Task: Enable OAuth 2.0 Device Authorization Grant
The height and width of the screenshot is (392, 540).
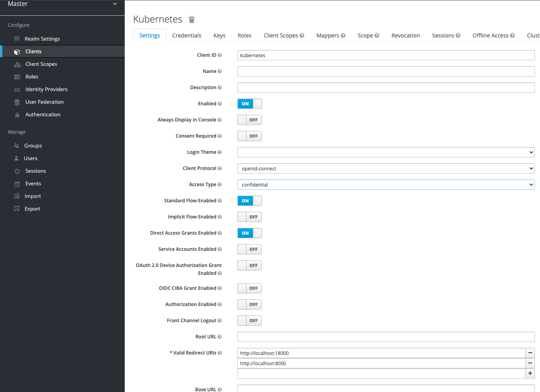Action: [x=250, y=265]
